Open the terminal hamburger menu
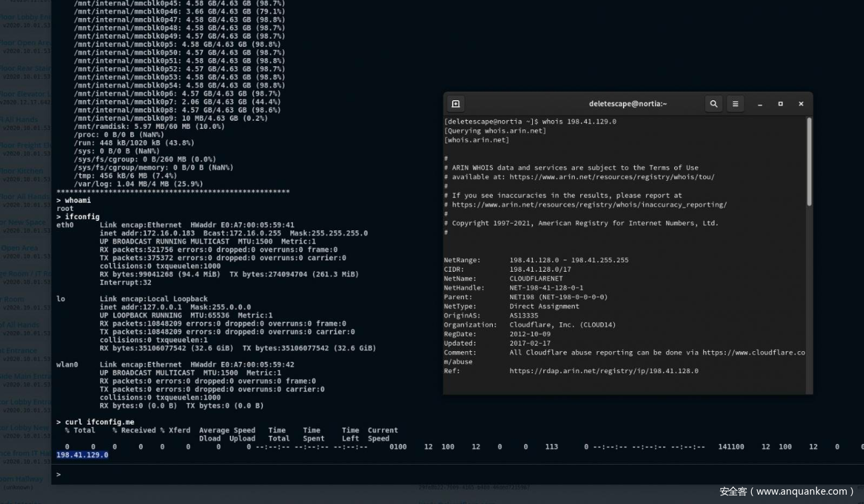Screen dimensions: 864x504 [735, 104]
